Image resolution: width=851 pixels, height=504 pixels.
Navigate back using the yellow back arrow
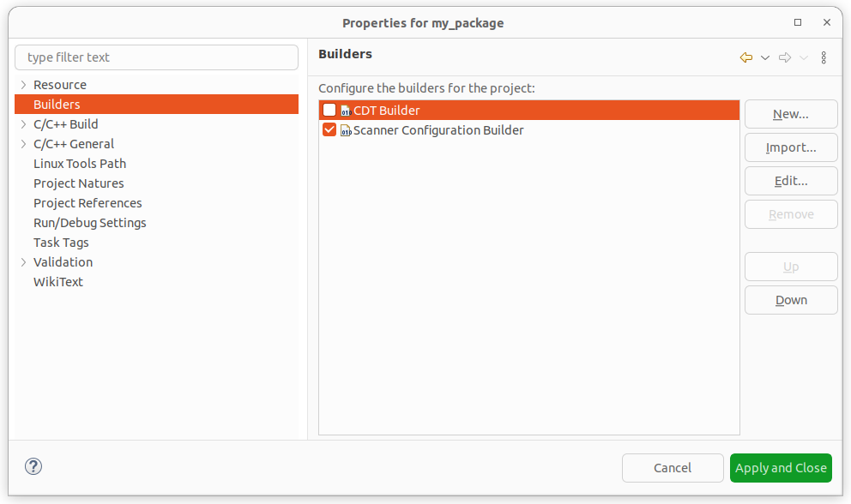point(745,57)
